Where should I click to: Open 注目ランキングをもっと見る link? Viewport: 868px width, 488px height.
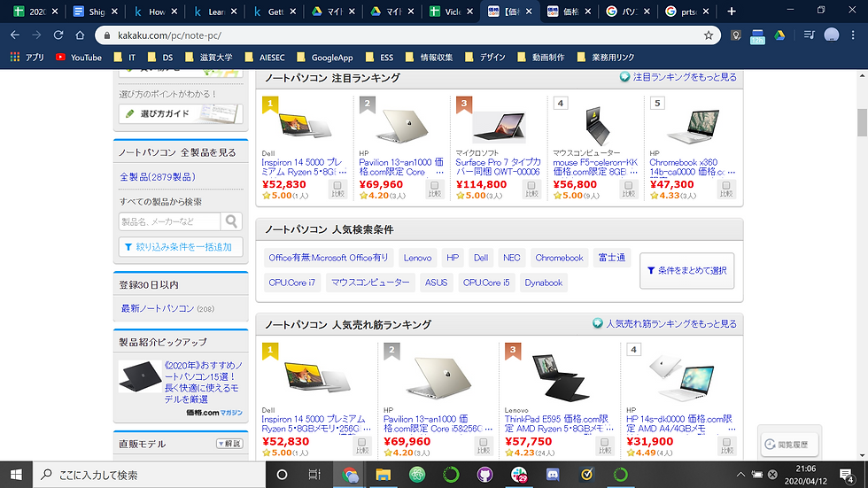coord(678,77)
